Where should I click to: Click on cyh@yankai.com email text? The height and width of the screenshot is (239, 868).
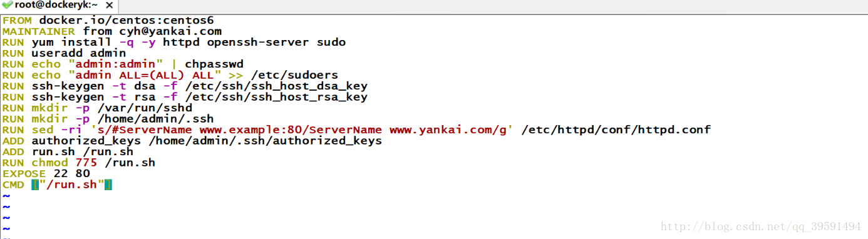(170, 31)
